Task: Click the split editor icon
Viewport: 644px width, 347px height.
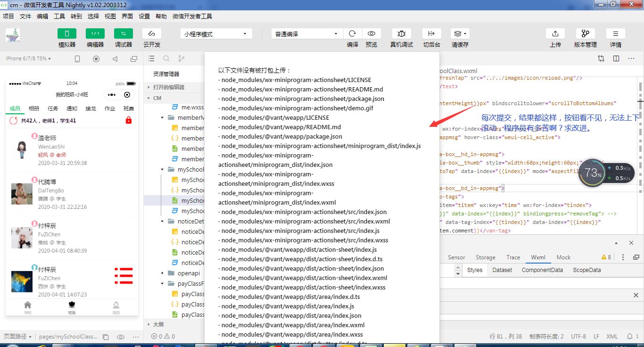Action: [616, 58]
